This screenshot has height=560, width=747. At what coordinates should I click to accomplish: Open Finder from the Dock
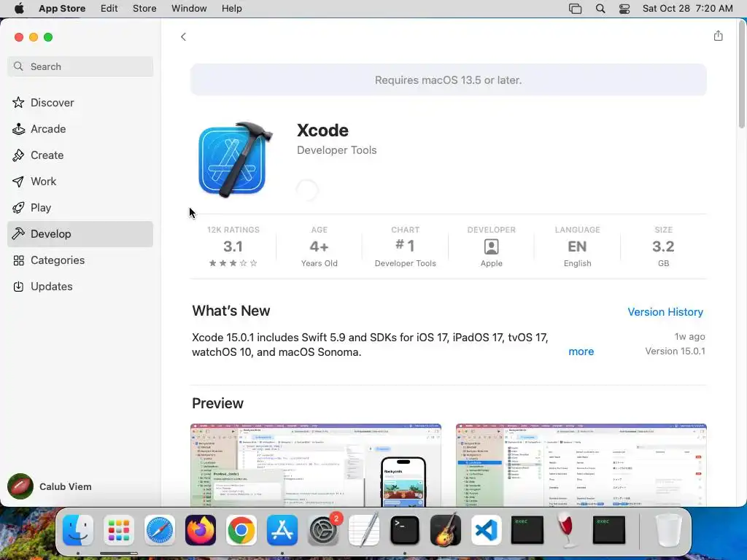(x=77, y=530)
